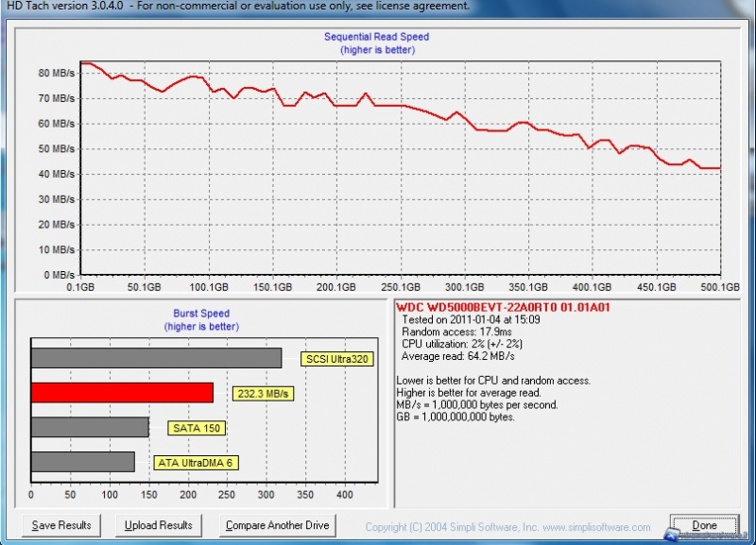Viewport: 756px width, 545px height.
Task: Click the red burst speed bar
Action: [x=122, y=392]
